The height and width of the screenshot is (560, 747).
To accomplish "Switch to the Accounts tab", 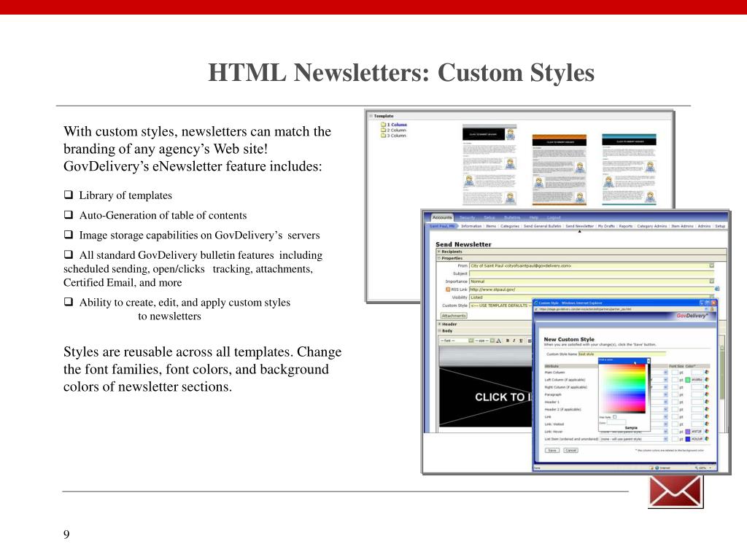I will pos(442,217).
